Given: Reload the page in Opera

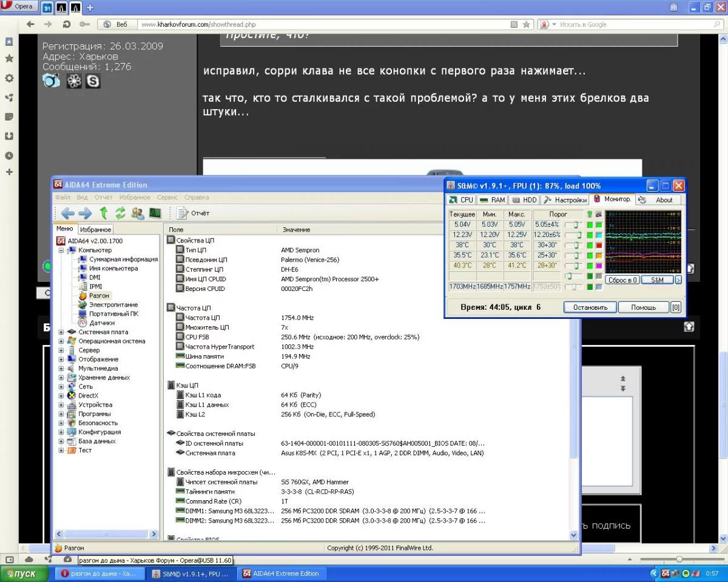Looking at the screenshot, I should (66, 24).
